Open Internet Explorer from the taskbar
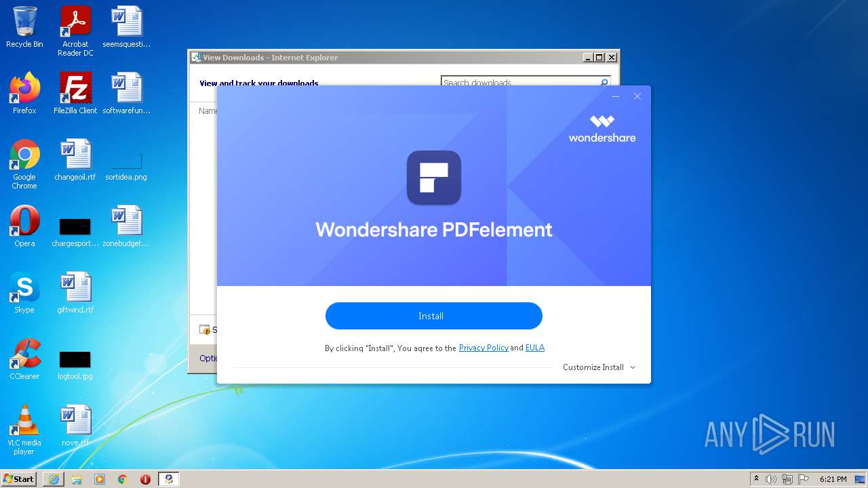This screenshot has height=488, width=868. (54, 479)
